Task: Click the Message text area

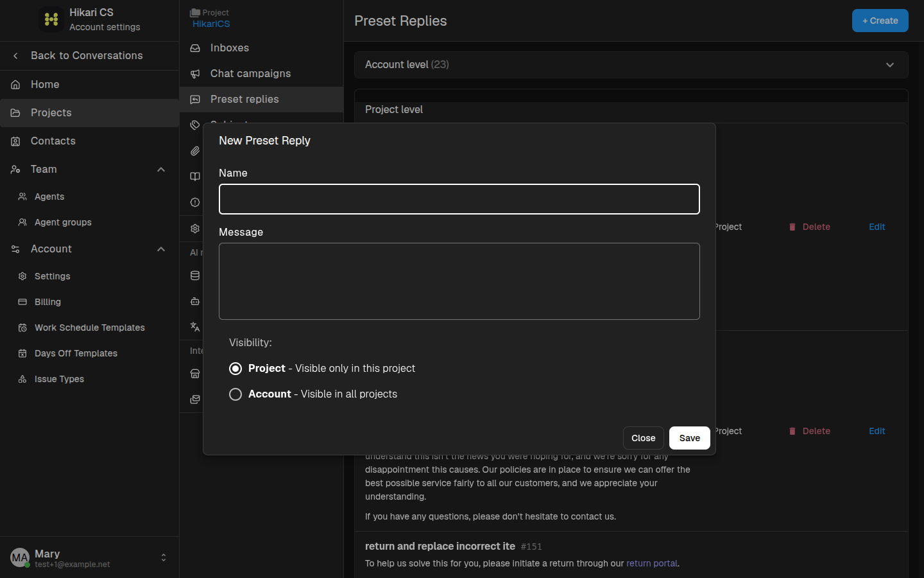Action: (x=459, y=281)
